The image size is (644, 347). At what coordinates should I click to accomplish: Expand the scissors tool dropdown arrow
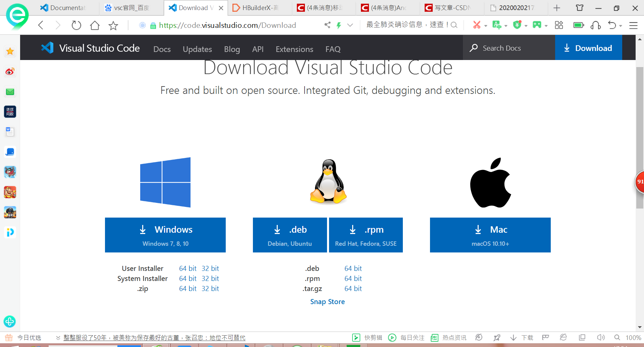tap(485, 26)
